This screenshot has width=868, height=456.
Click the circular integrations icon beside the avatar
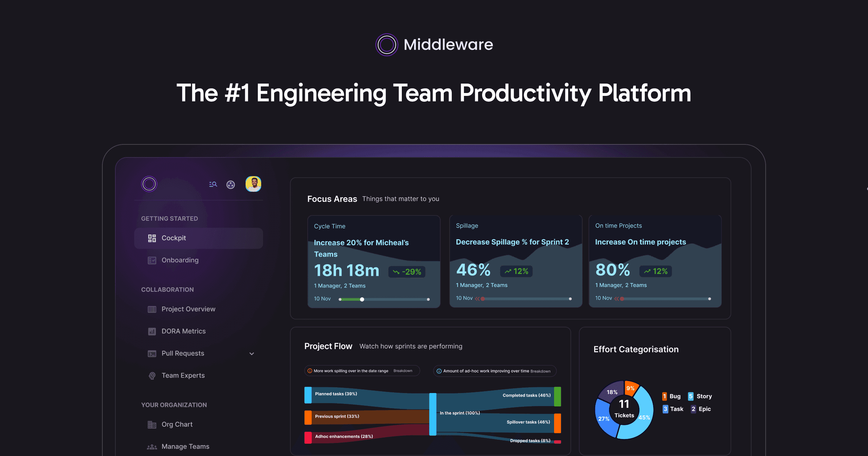[231, 185]
